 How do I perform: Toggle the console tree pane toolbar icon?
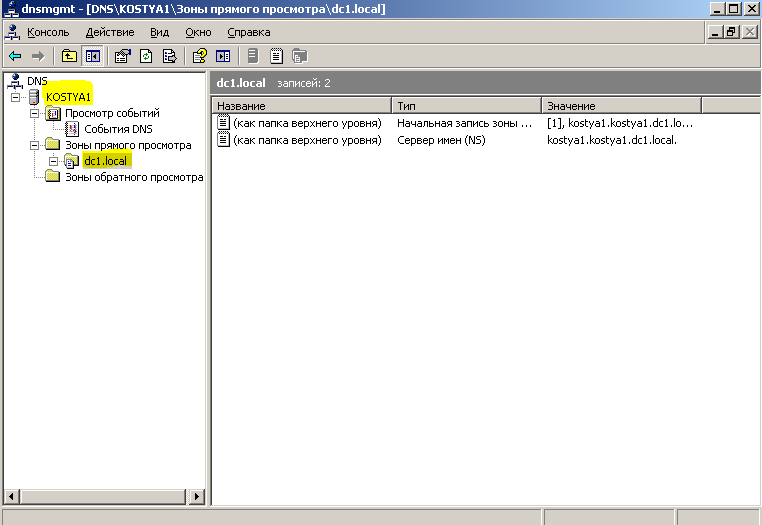tap(92, 56)
